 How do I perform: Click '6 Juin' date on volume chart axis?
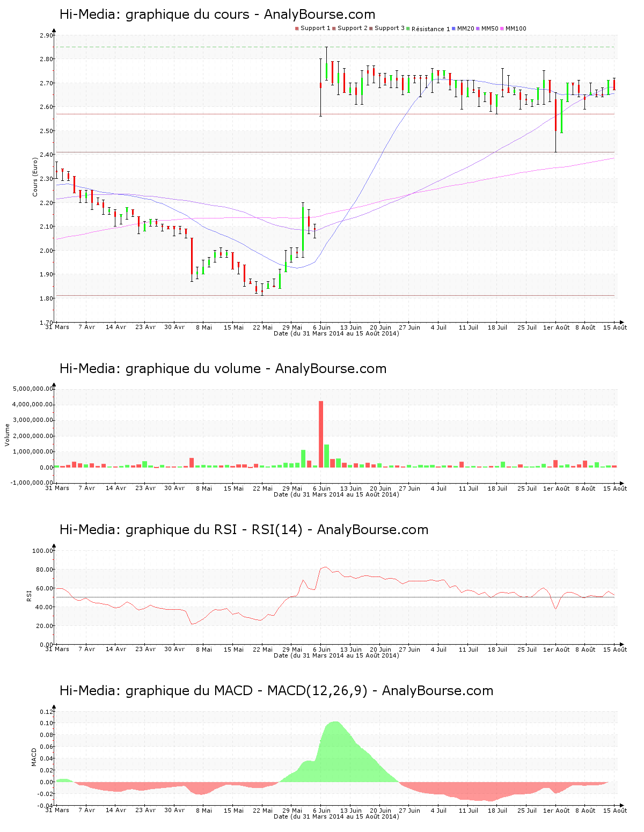coord(321,488)
